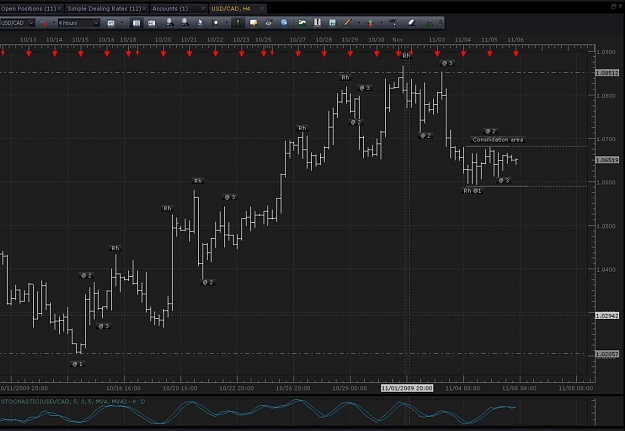625x431 pixels.
Task: Select the 'Rh @1' label under consolidation
Action: (x=472, y=191)
